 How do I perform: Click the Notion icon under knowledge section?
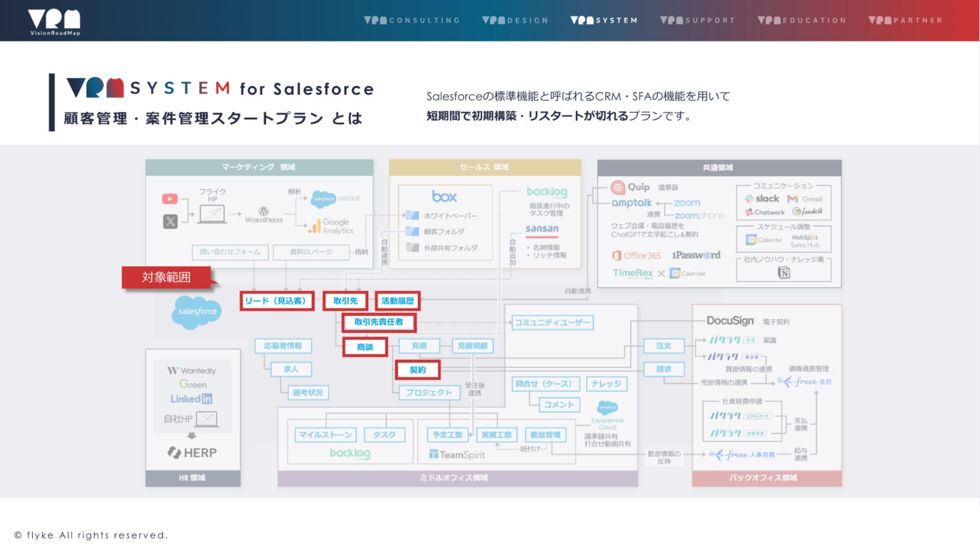pyautogui.click(x=784, y=273)
